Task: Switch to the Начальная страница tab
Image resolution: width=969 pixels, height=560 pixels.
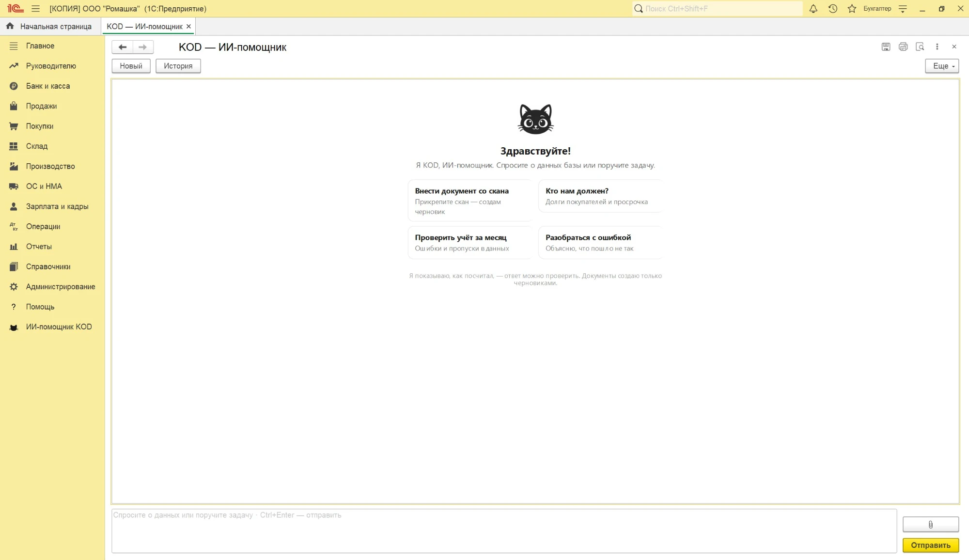Action: (x=50, y=27)
